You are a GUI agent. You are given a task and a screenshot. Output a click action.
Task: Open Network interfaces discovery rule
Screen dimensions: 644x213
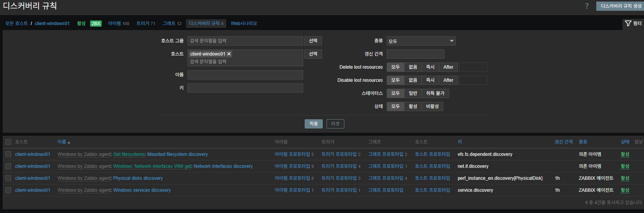coord(223,166)
